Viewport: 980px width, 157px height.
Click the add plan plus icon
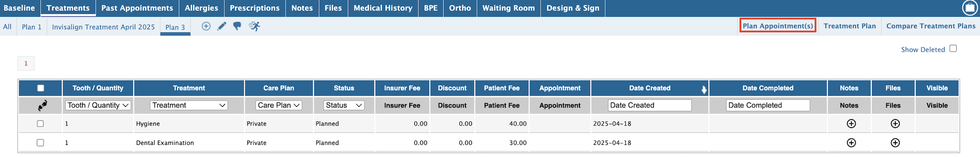[206, 26]
